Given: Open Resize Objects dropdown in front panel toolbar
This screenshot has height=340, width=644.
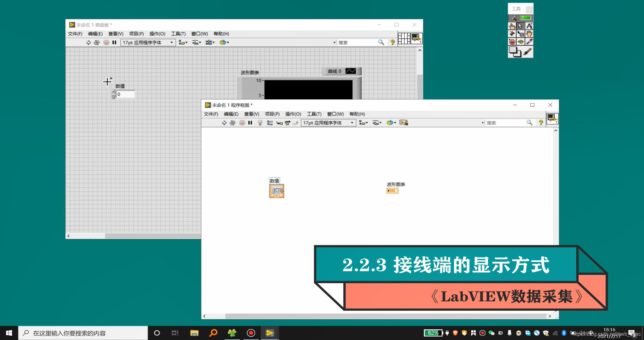Looking at the screenshot, I should [210, 42].
